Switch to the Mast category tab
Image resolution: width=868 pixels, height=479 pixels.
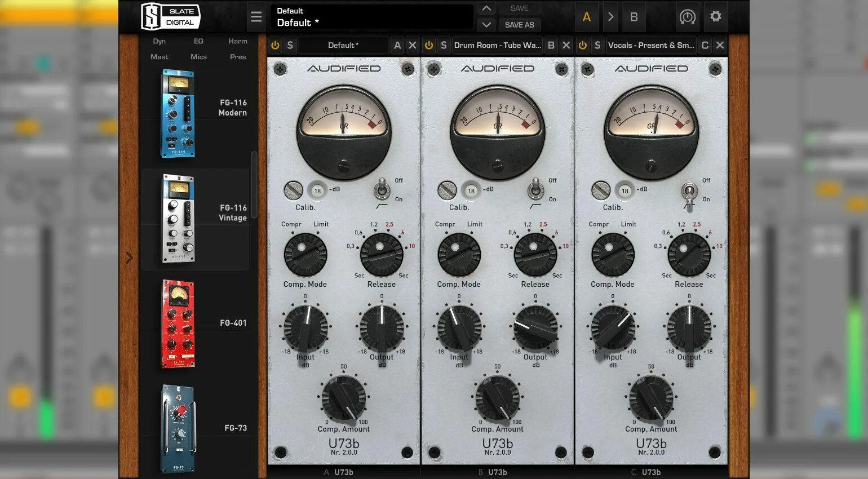tap(159, 57)
